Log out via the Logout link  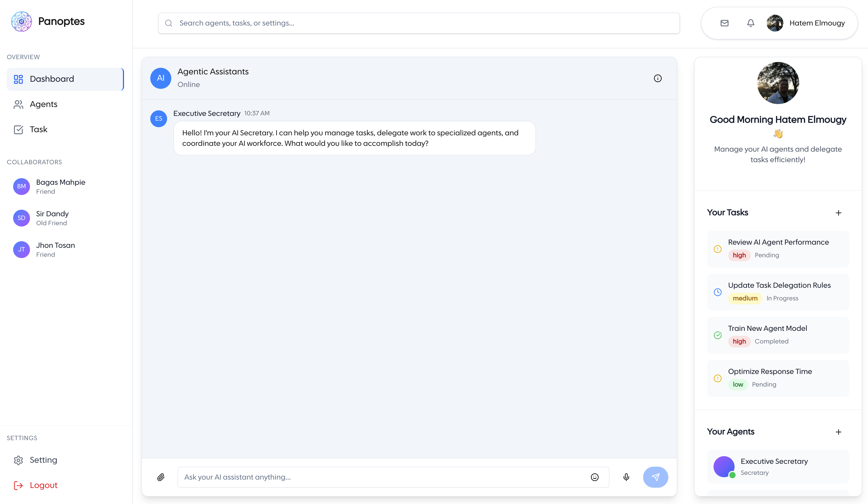click(43, 485)
